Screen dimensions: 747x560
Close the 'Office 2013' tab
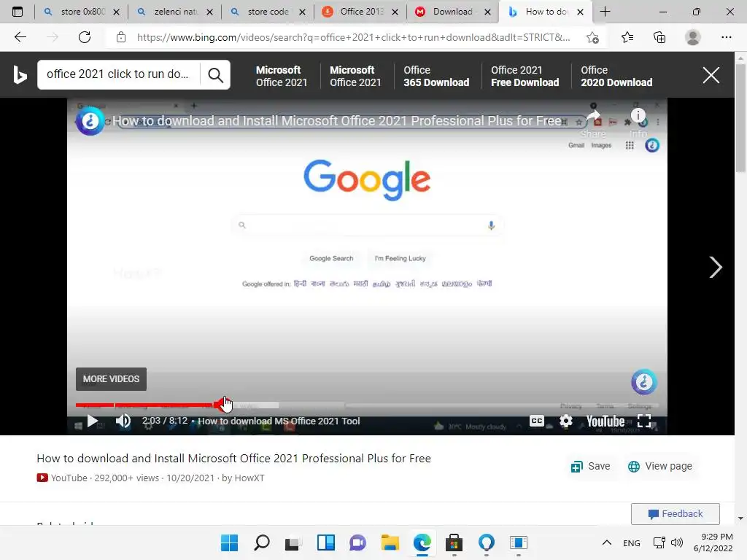click(x=395, y=12)
